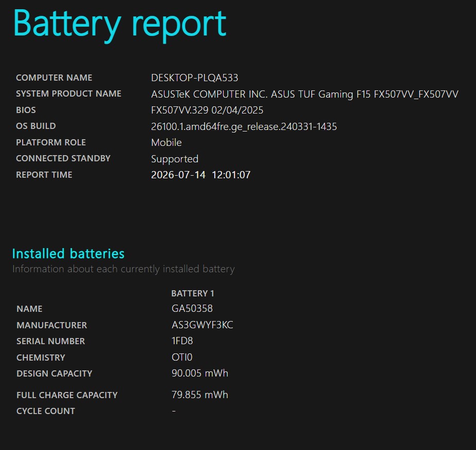The width and height of the screenshot is (476, 450).
Task: Click the BATTERY 1 column header
Action: coord(193,293)
